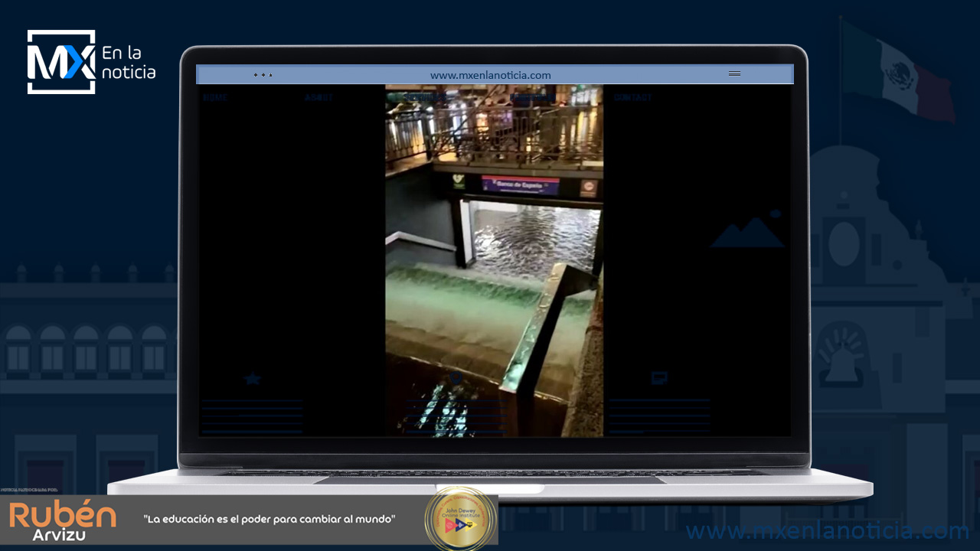Open the ABOUT menu item

[x=318, y=98]
